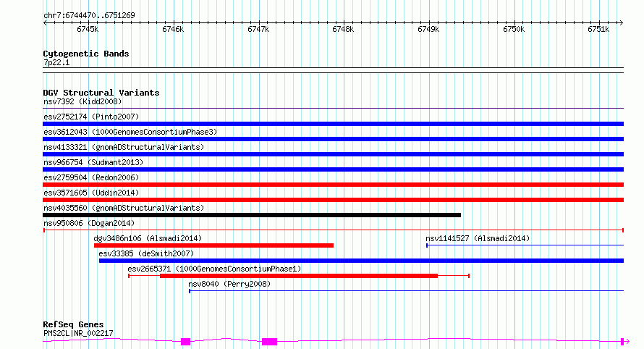Viewport: 644px width, 349px height.
Task: Click the red bar under dgv3486n106
Action: pyautogui.click(x=213, y=245)
